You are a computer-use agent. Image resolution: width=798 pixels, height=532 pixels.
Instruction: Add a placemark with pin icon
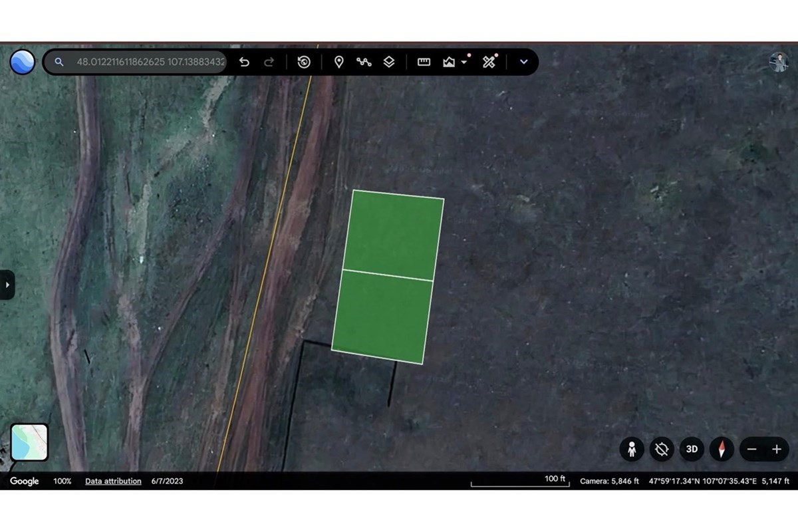click(338, 62)
